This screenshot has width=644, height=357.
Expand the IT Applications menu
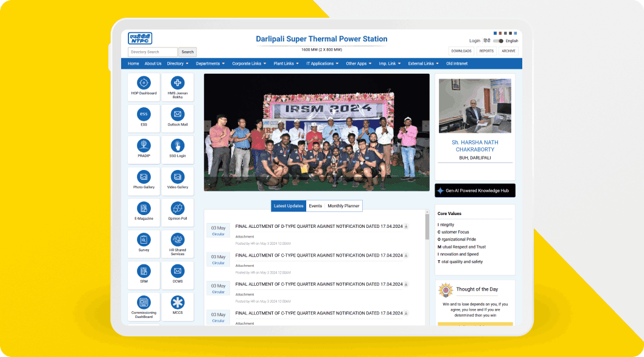click(321, 63)
